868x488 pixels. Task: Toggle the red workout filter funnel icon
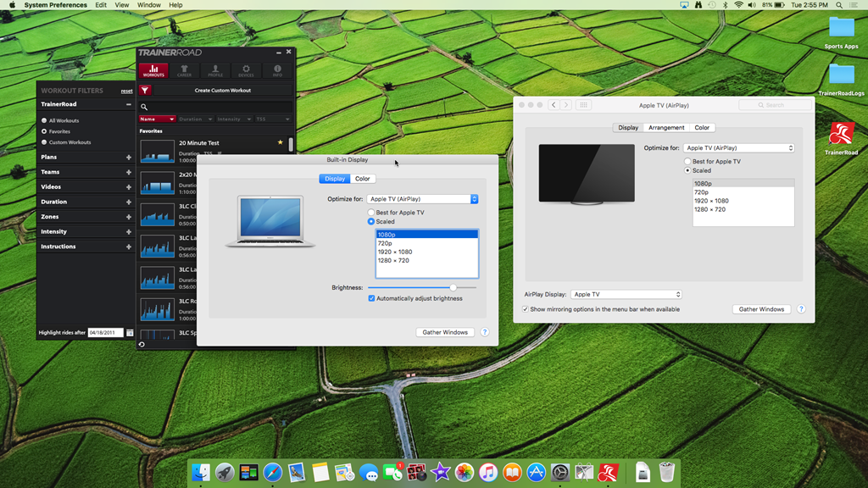145,90
